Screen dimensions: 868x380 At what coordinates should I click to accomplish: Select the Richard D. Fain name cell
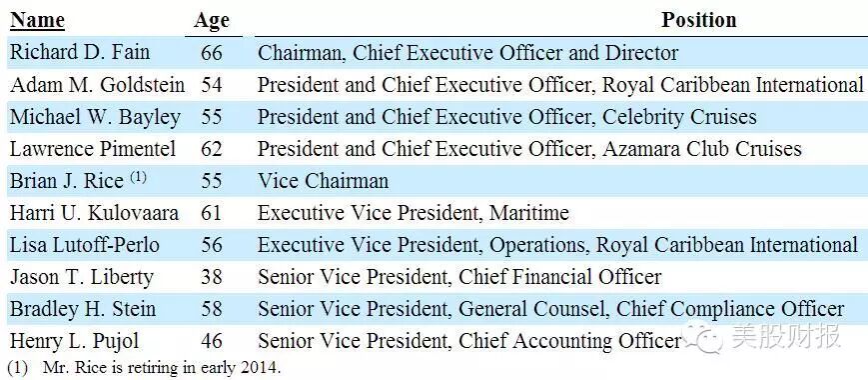pyautogui.click(x=80, y=53)
